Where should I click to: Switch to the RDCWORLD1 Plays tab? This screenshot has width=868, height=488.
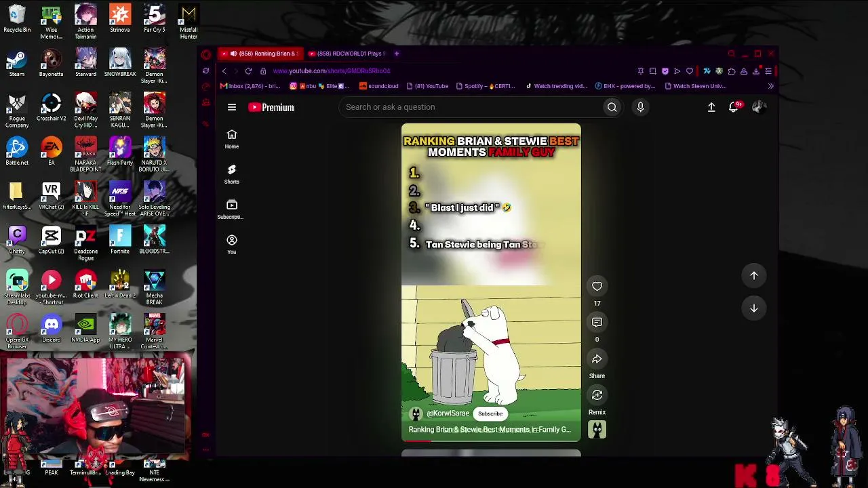tap(347, 54)
